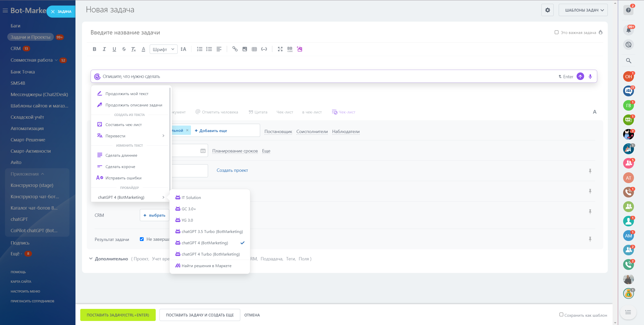Click the microphone voice input icon
The height and width of the screenshot is (325, 644).
[x=590, y=76]
